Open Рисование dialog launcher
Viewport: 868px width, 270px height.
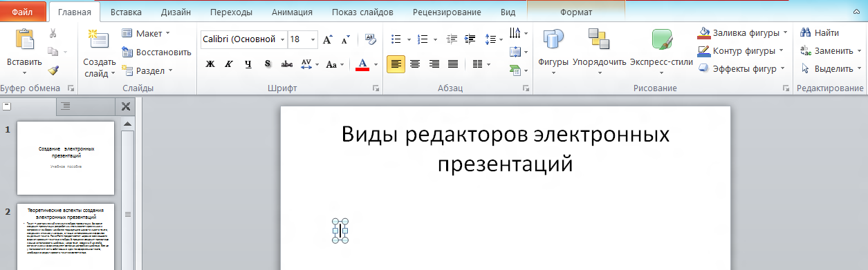[786, 88]
